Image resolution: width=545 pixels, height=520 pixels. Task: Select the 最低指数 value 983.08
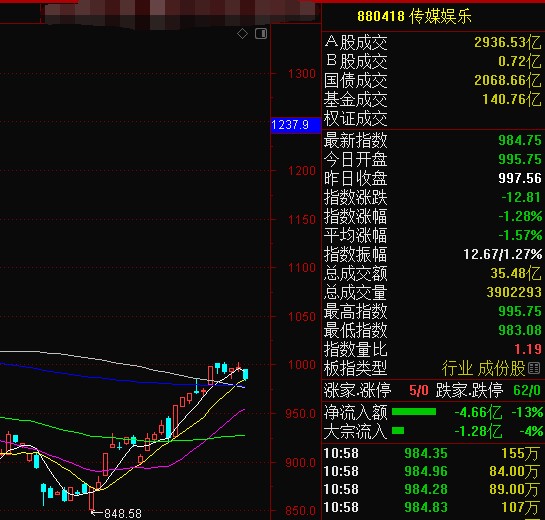(520, 330)
